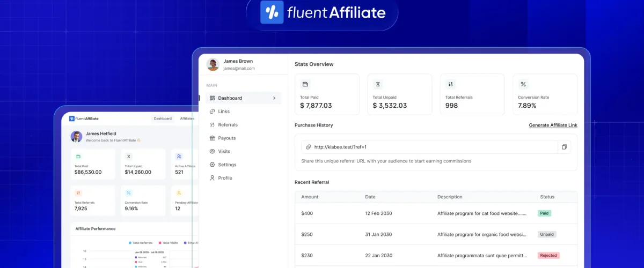Screen dimensions: 644x268
Task: Select the $250 amount cell
Action: [307, 235]
